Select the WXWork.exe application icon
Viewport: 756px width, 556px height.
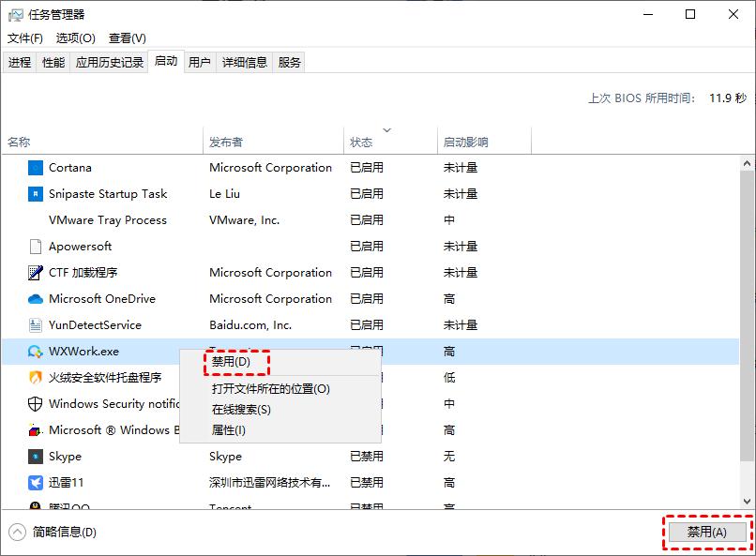point(36,351)
